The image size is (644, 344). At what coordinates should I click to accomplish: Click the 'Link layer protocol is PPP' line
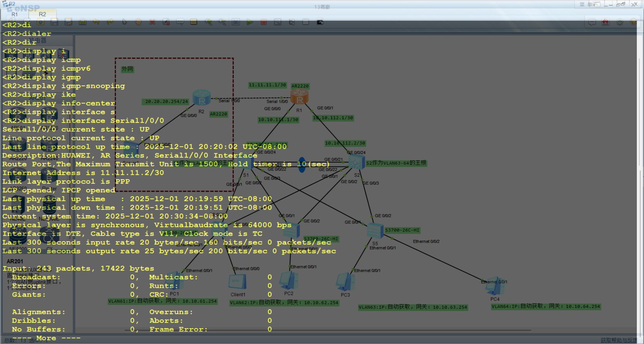[x=66, y=182]
